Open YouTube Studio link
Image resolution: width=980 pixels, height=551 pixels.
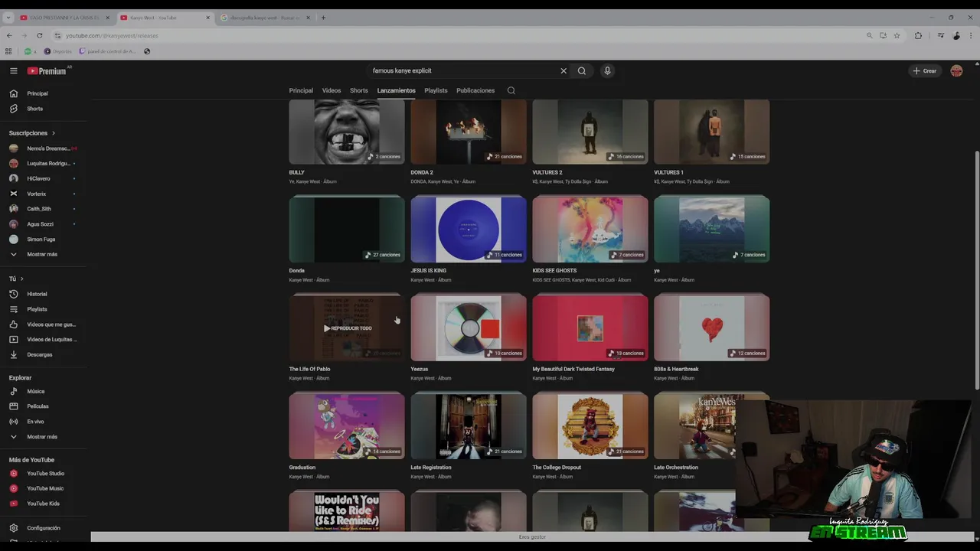click(x=44, y=474)
